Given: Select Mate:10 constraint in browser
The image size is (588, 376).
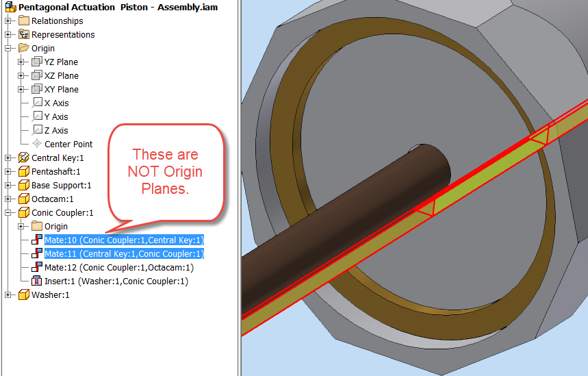Looking at the screenshot, I should 124,240.
